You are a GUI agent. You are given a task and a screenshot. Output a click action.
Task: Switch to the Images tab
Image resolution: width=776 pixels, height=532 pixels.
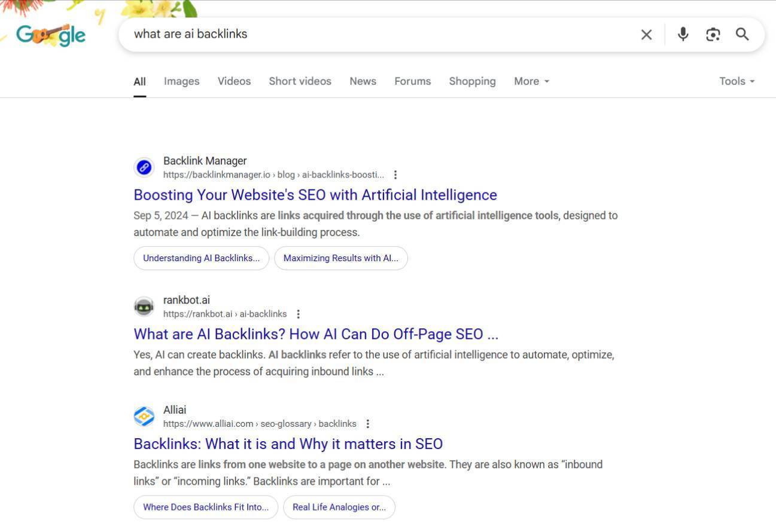click(182, 81)
